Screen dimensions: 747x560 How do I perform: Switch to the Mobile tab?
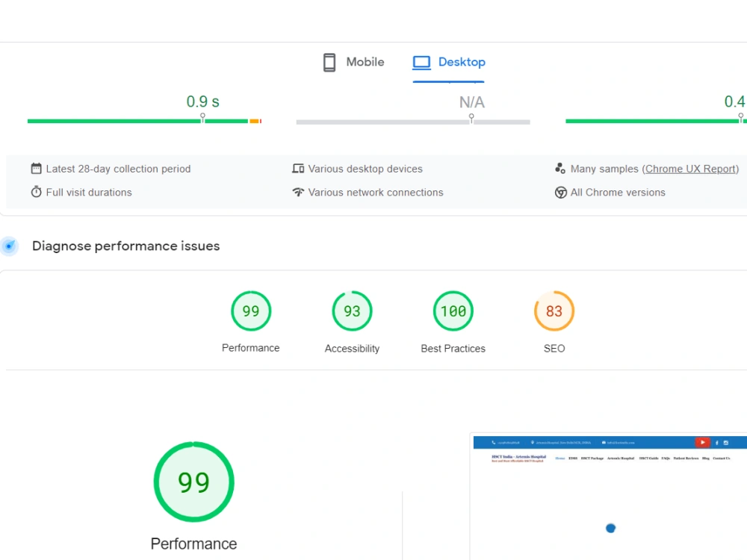pyautogui.click(x=353, y=63)
